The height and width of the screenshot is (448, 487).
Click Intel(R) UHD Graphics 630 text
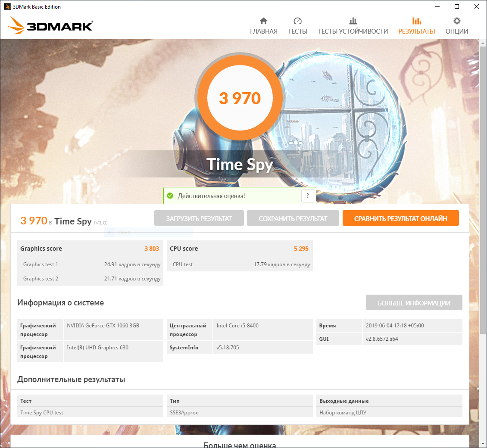tap(97, 347)
